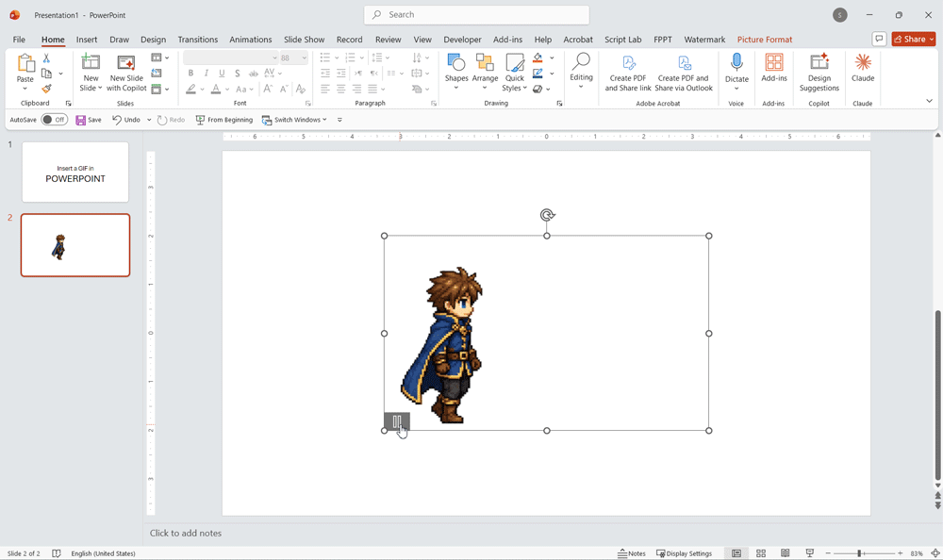Toggle Strikethrough formatting
This screenshot has height=560, width=943.
pyautogui.click(x=253, y=74)
